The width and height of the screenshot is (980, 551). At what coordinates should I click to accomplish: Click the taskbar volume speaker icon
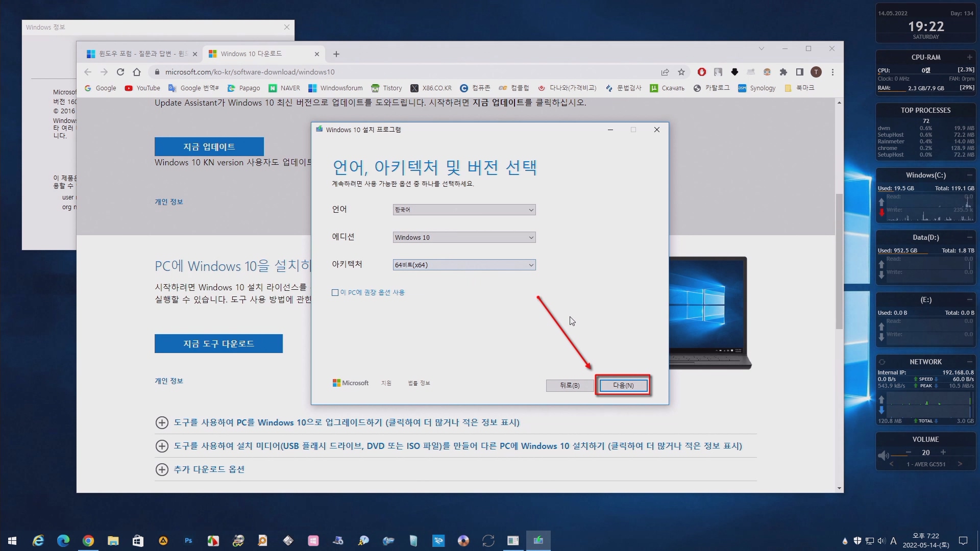(x=881, y=541)
